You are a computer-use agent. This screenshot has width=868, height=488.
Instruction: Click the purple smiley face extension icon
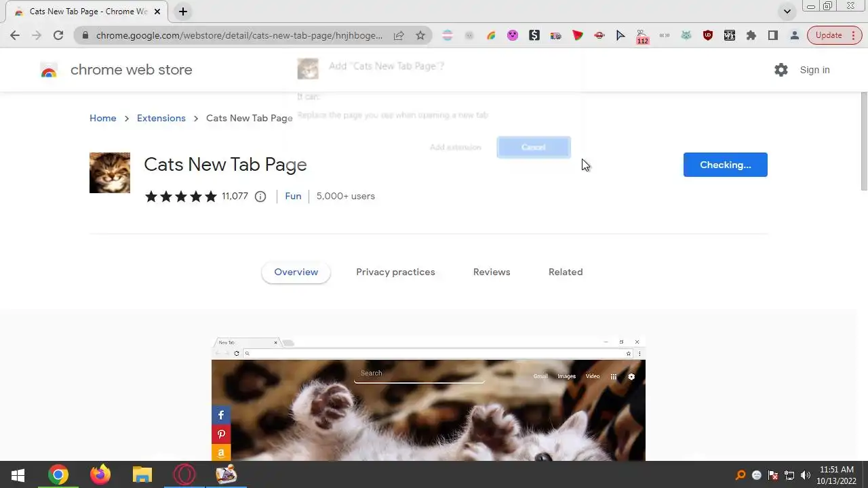pyautogui.click(x=513, y=35)
